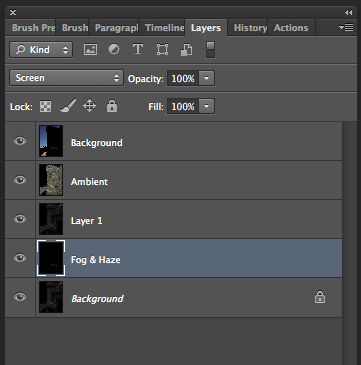The width and height of the screenshot is (361, 365).
Task: Filter layers by type layer icon
Action: pos(138,49)
